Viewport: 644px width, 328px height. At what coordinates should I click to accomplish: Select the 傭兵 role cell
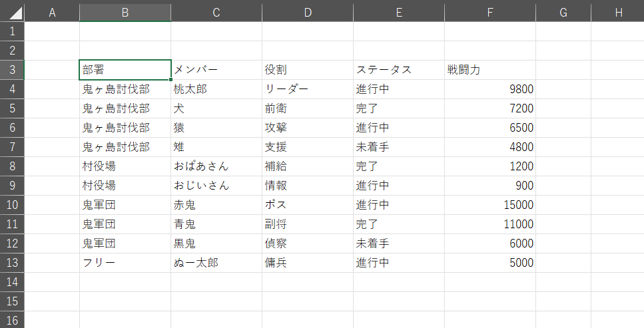coord(307,263)
